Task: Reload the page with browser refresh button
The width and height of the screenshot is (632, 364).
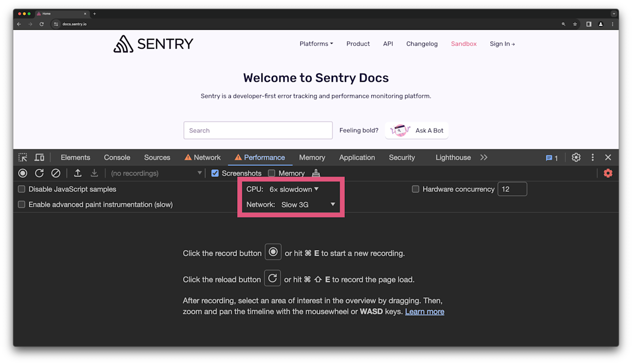Action: (42, 24)
